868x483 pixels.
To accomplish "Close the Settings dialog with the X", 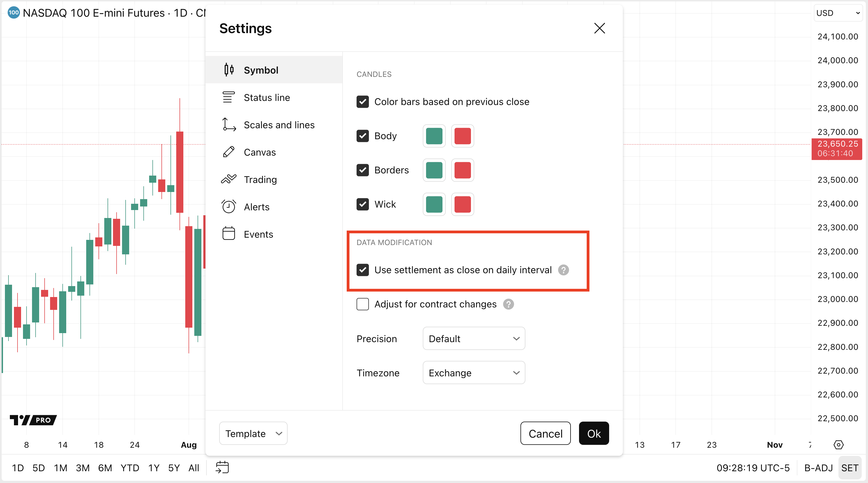I will coord(600,28).
